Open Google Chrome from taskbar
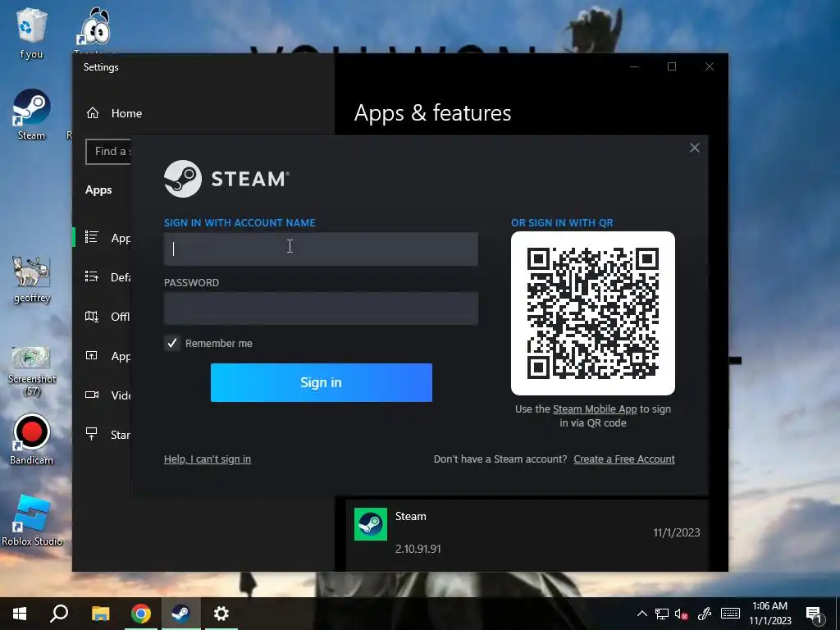This screenshot has width=840, height=630. coord(141,614)
